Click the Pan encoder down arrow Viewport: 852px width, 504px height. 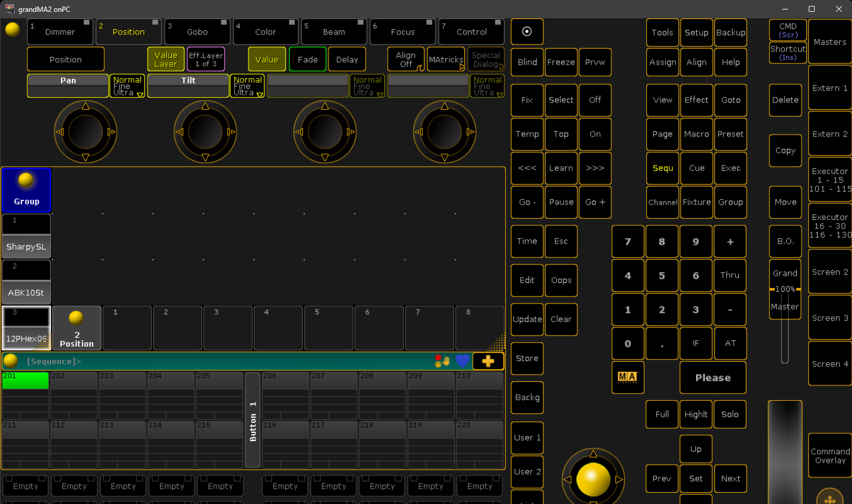tap(85, 157)
